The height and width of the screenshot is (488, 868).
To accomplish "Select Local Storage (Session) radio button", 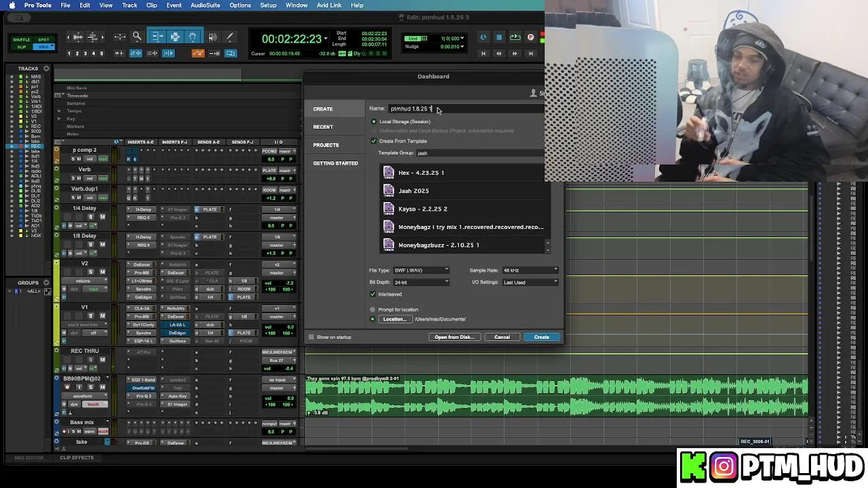I will pyautogui.click(x=374, y=122).
